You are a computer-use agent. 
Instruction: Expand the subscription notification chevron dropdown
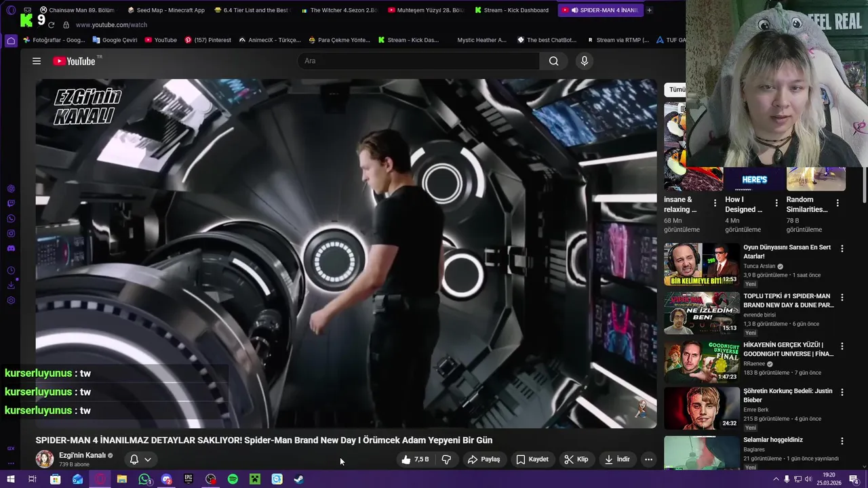[148, 460]
